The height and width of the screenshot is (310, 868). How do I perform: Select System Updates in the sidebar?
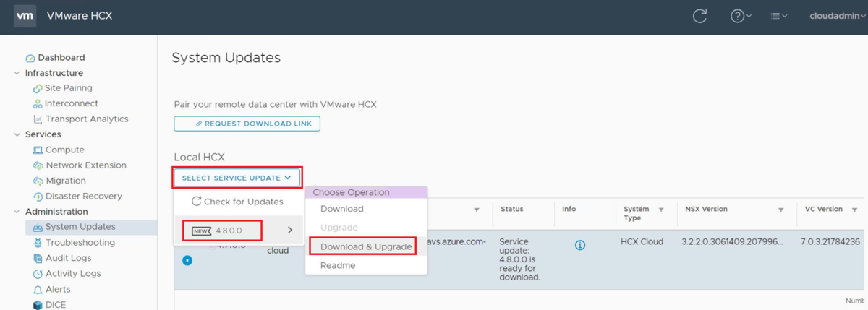(x=80, y=227)
